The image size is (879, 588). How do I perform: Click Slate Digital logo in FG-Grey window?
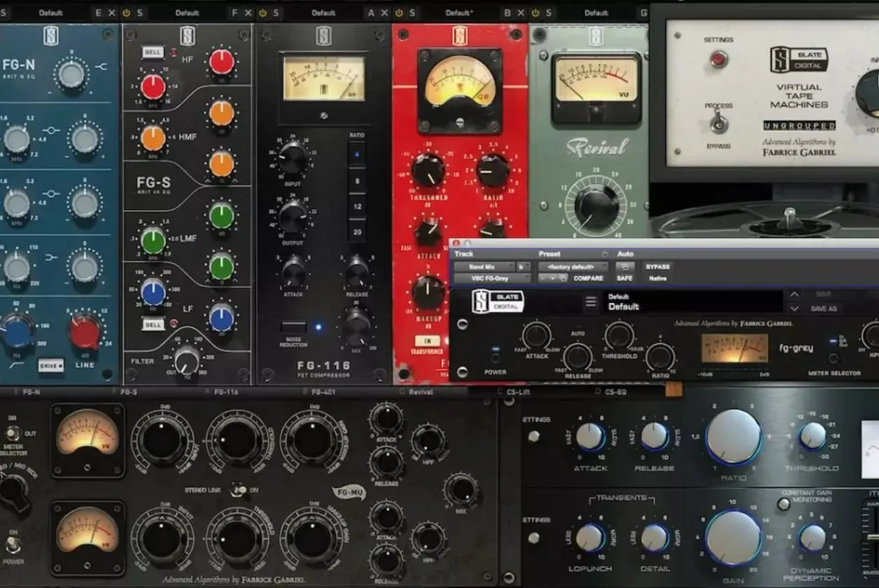[497, 302]
